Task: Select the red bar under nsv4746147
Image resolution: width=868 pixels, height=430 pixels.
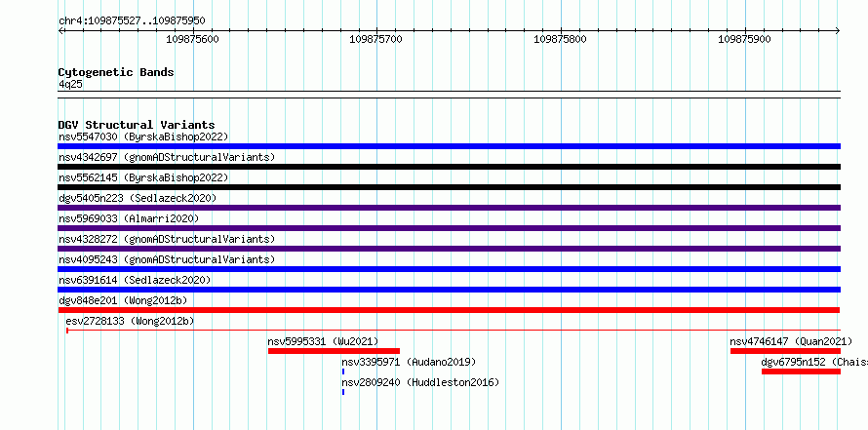Action: 785,351
